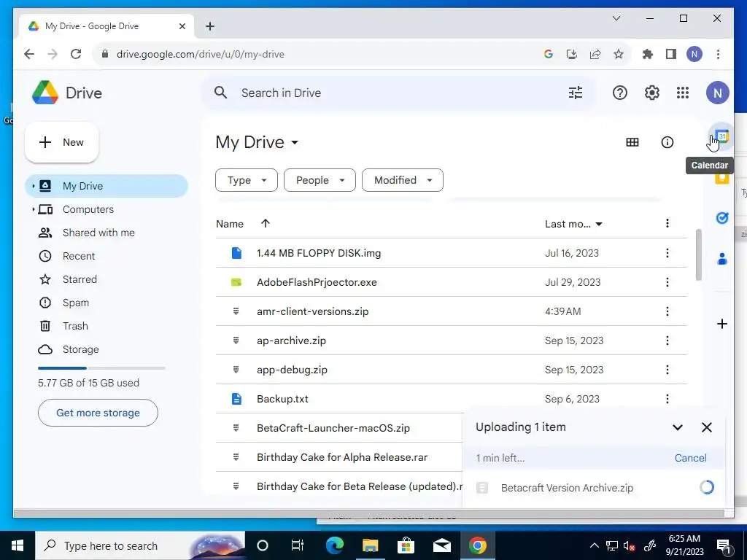Open Microsoft Edge from the taskbar

tap(334, 545)
